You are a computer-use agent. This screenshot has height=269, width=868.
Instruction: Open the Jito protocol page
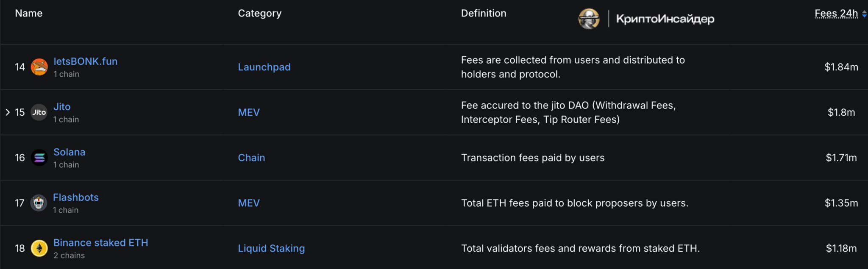(x=62, y=107)
